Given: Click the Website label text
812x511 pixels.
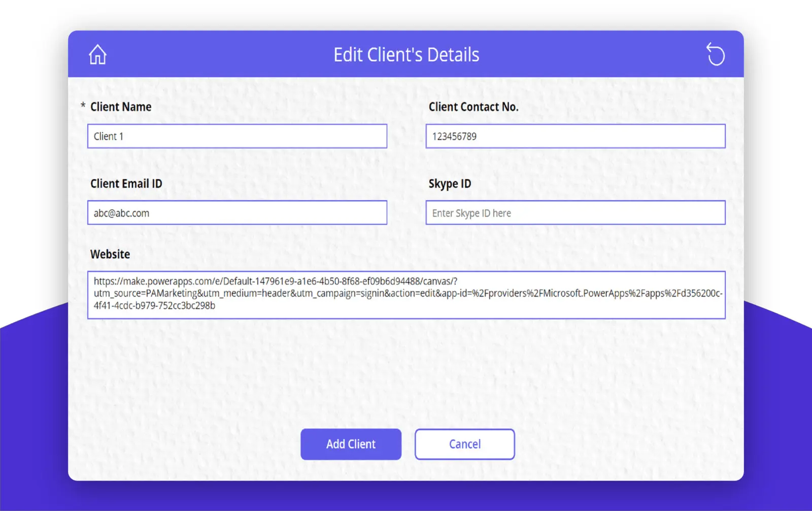Looking at the screenshot, I should click(110, 254).
